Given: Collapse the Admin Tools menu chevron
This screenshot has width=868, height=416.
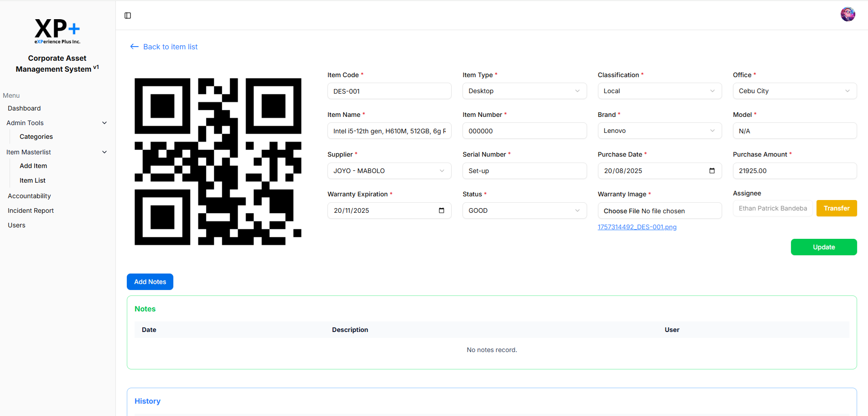Looking at the screenshot, I should pyautogui.click(x=104, y=123).
